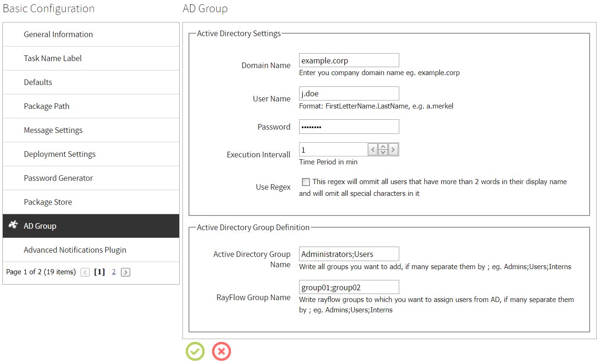This screenshot has height=364, width=601.
Task: Click the previous page pager arrow
Action: coord(85,272)
